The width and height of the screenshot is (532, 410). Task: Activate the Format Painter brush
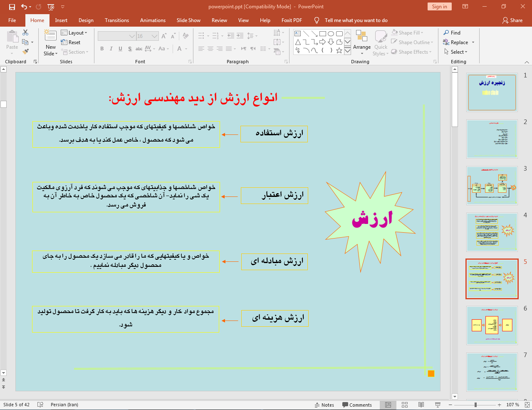(25, 52)
